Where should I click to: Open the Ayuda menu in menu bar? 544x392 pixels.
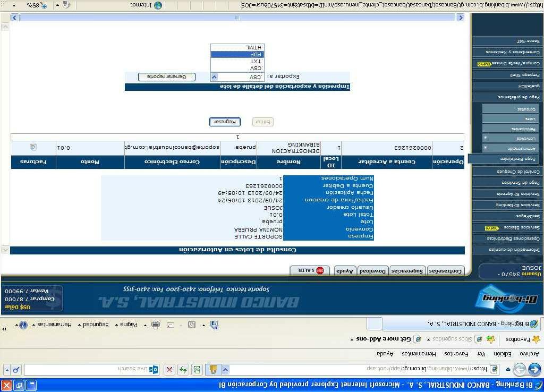click(385, 354)
